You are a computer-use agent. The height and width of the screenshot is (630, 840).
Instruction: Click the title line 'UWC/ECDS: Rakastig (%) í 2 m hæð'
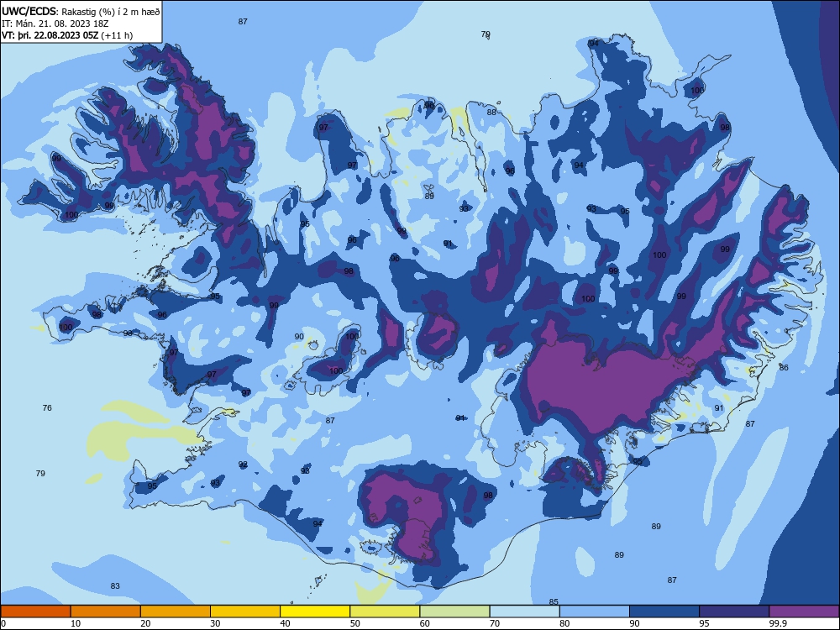pyautogui.click(x=81, y=11)
